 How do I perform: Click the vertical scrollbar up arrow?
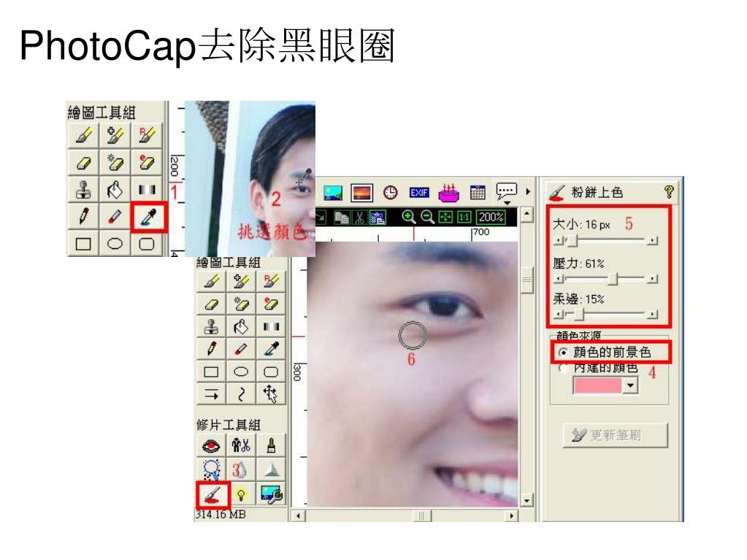[526, 214]
